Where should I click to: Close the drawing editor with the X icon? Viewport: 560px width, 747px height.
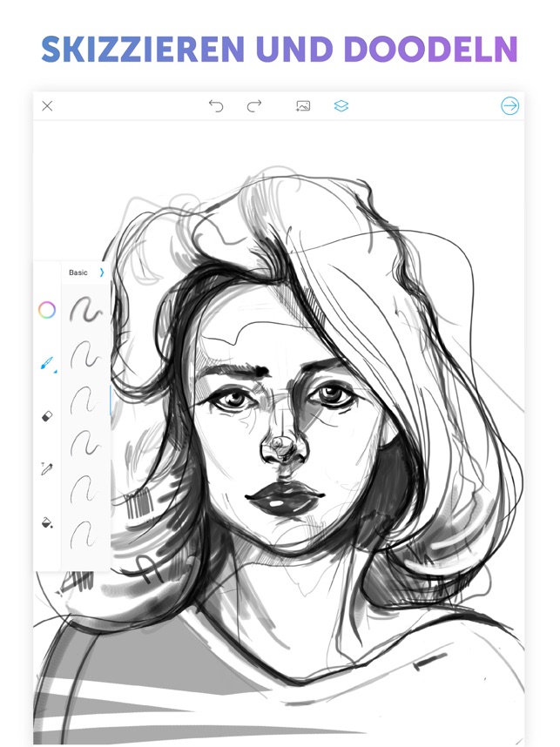47,105
